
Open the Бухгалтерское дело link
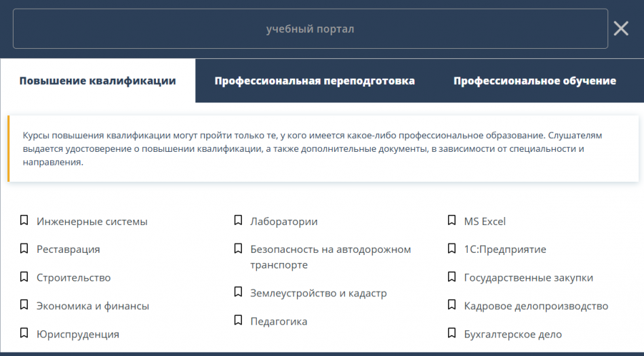tap(513, 334)
